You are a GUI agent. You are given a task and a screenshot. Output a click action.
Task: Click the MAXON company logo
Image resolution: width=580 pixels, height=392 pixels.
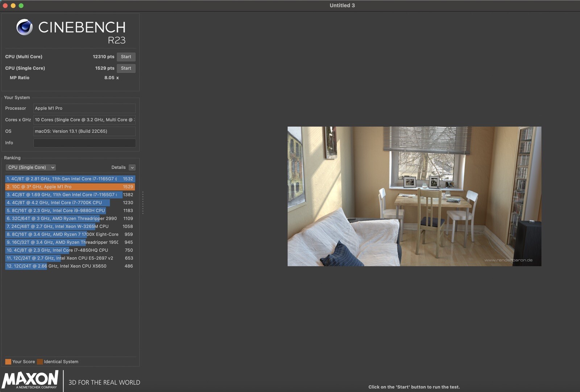30,380
